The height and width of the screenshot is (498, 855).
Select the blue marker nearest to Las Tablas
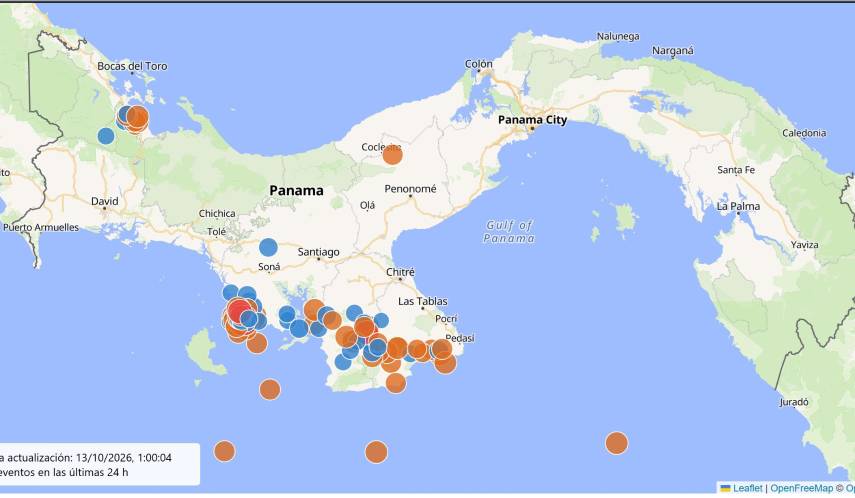381,321
